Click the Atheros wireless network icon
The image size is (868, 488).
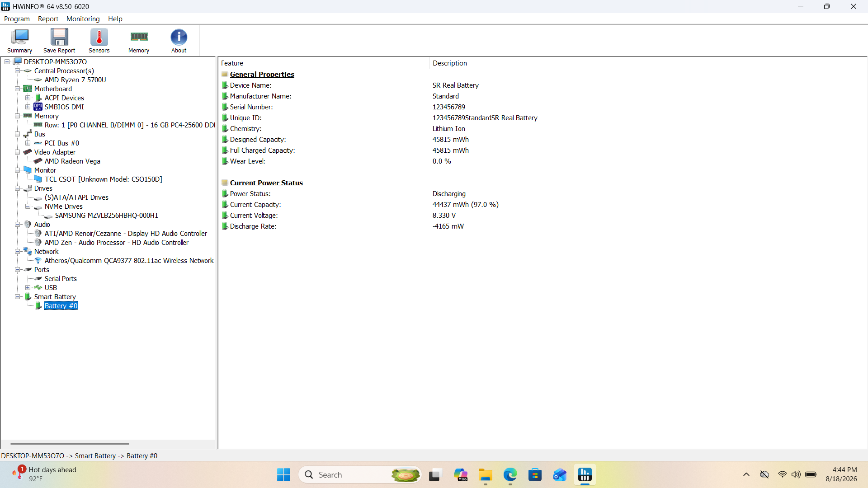click(x=38, y=260)
